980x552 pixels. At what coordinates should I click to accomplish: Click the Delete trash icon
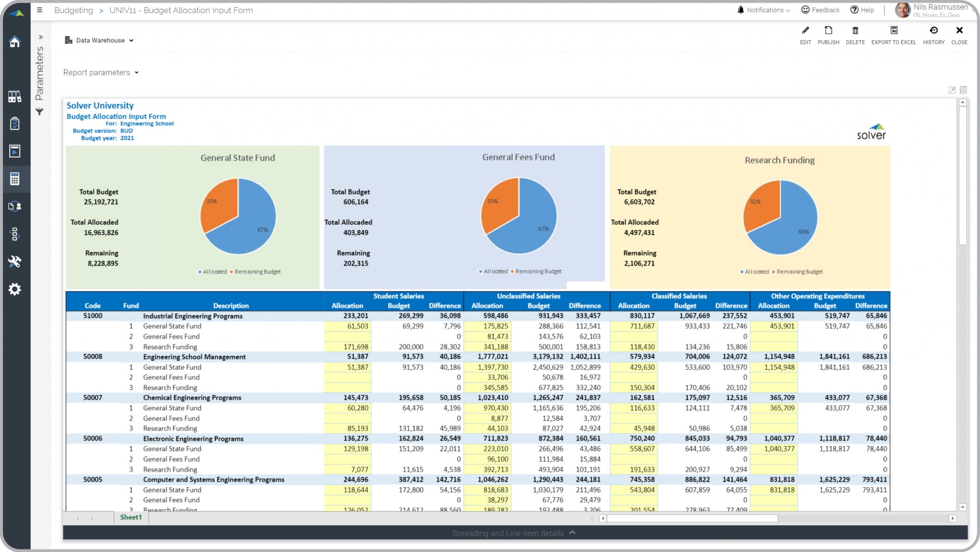pos(855,31)
